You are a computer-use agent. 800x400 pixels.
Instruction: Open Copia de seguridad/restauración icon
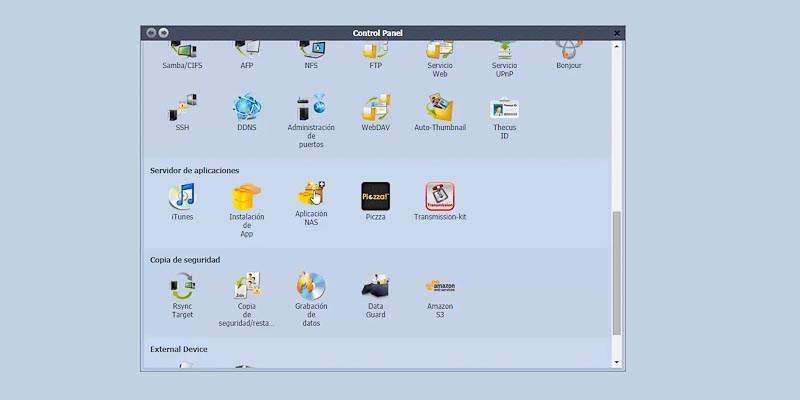pyautogui.click(x=247, y=286)
